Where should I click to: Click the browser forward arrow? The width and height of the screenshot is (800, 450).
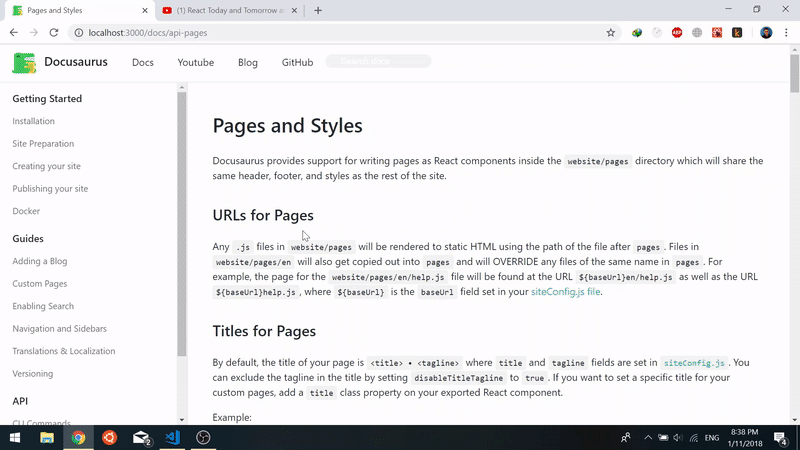coord(34,33)
